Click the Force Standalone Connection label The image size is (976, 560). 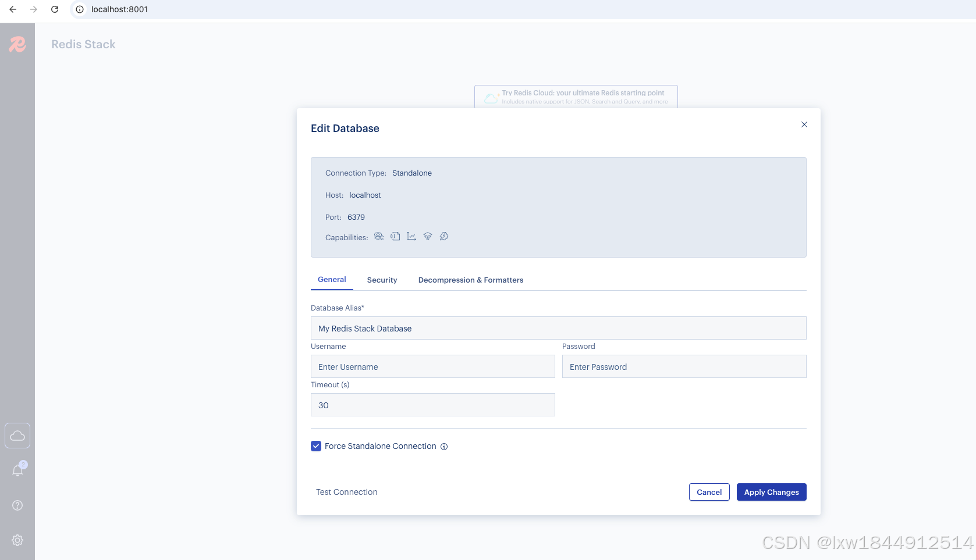pos(381,446)
